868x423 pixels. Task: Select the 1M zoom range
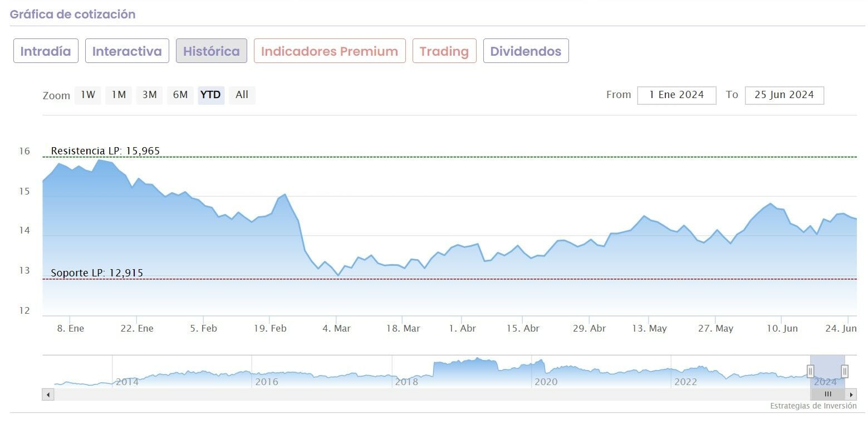[x=119, y=95]
